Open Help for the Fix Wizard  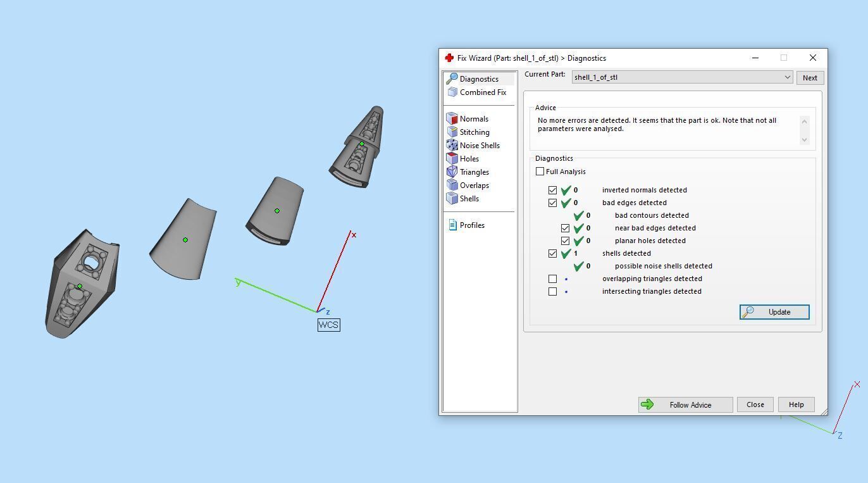[796, 405]
